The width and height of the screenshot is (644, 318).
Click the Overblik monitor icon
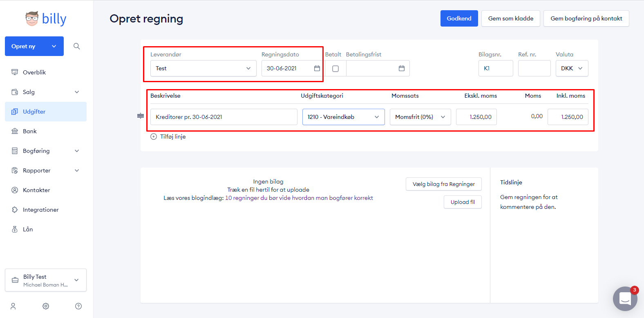(x=15, y=72)
